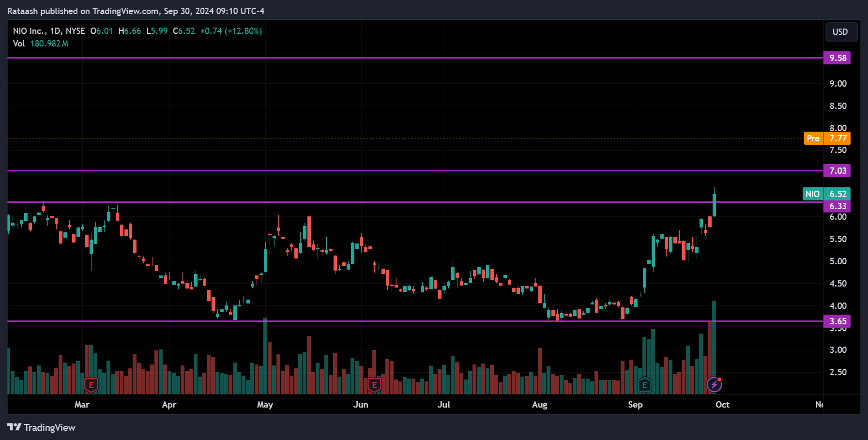
Task: Click the NIO 6.52 last price label
Action: 826,194
